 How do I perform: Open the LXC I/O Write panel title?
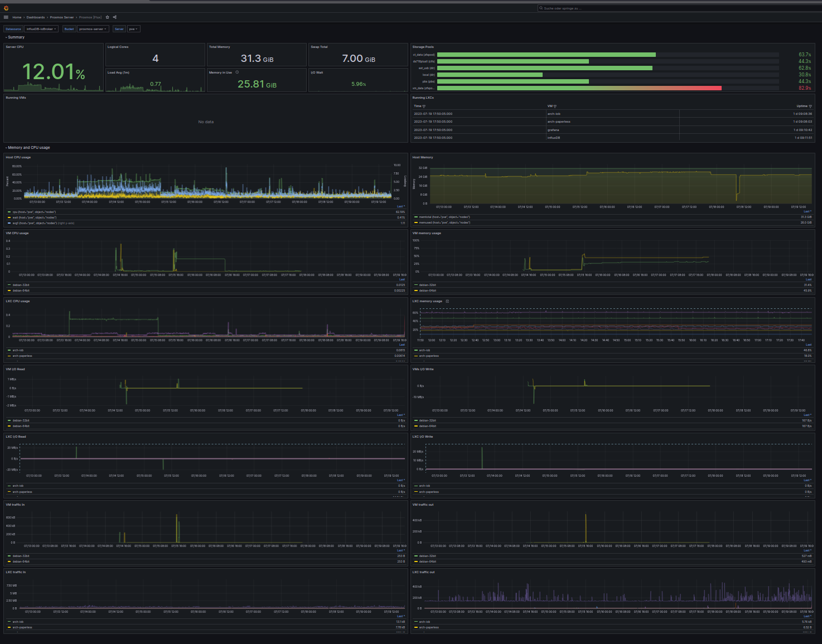pos(423,437)
